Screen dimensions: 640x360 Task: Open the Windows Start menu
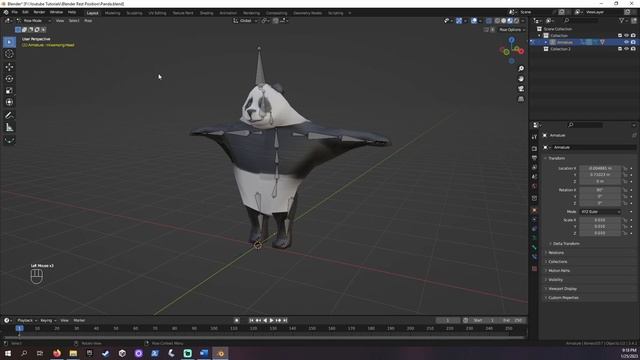pos(8,353)
